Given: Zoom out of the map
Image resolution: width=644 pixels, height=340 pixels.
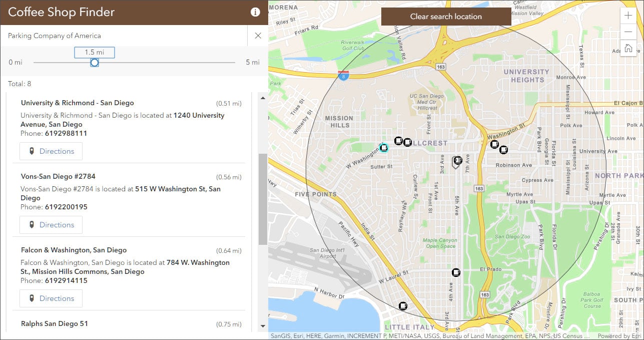Looking at the screenshot, I should (628, 32).
